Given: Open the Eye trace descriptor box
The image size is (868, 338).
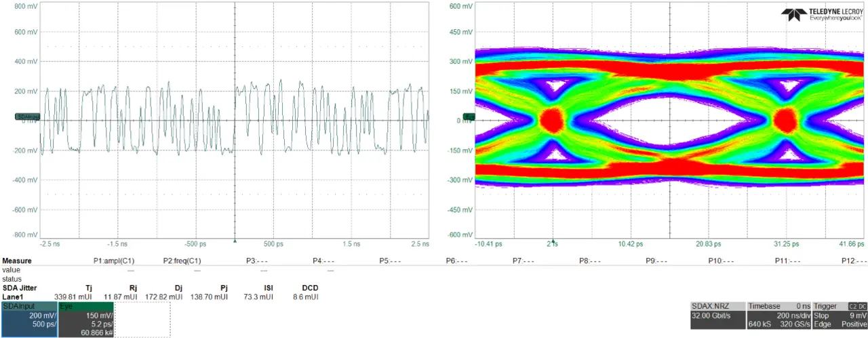Looking at the screenshot, I should click(x=86, y=319).
